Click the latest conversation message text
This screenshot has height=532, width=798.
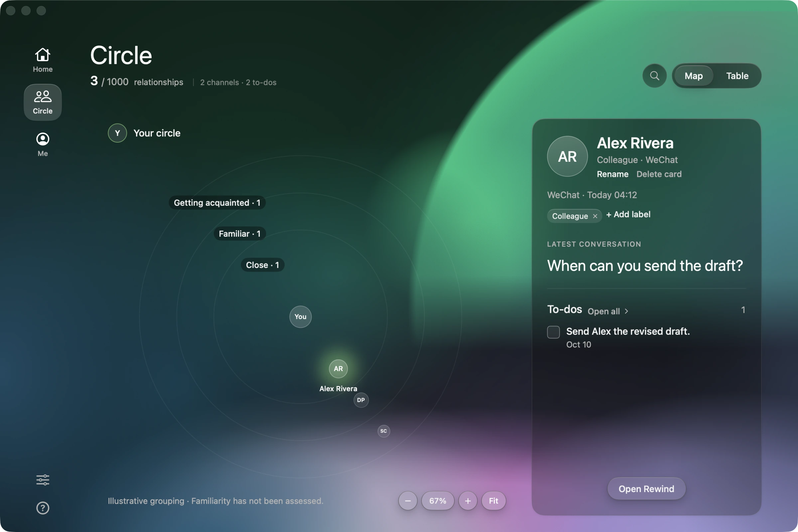click(645, 266)
